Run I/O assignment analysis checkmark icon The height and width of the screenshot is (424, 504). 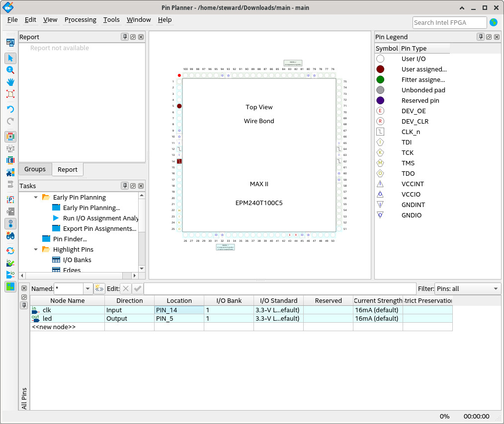click(10, 263)
